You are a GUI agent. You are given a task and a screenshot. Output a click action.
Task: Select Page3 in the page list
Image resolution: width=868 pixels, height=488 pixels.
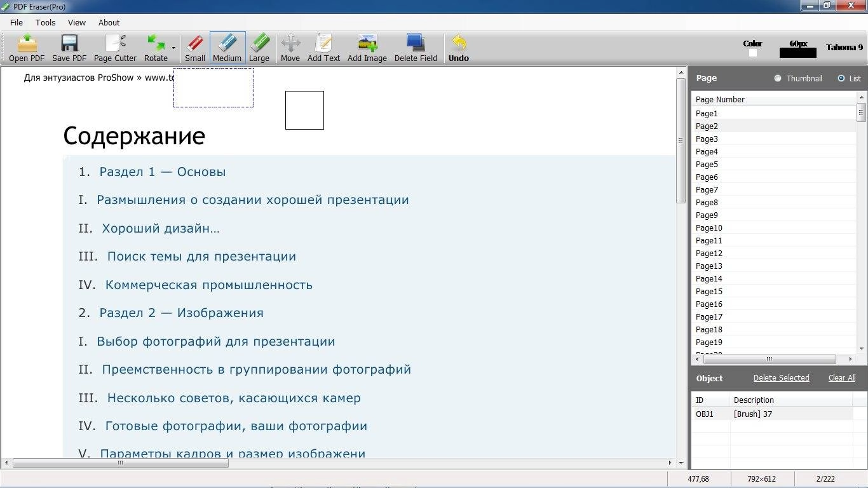[x=774, y=139]
